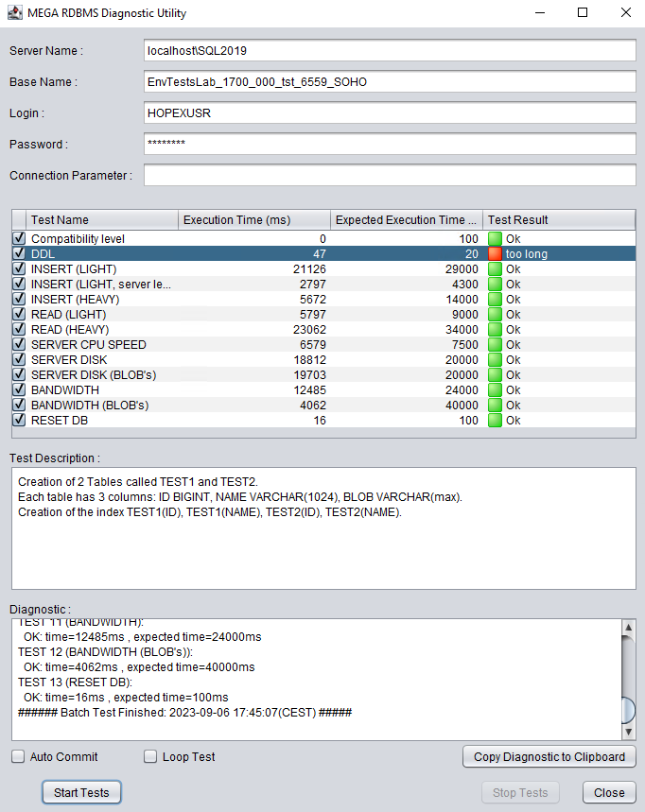Click execution time value 6579

[x=313, y=344]
